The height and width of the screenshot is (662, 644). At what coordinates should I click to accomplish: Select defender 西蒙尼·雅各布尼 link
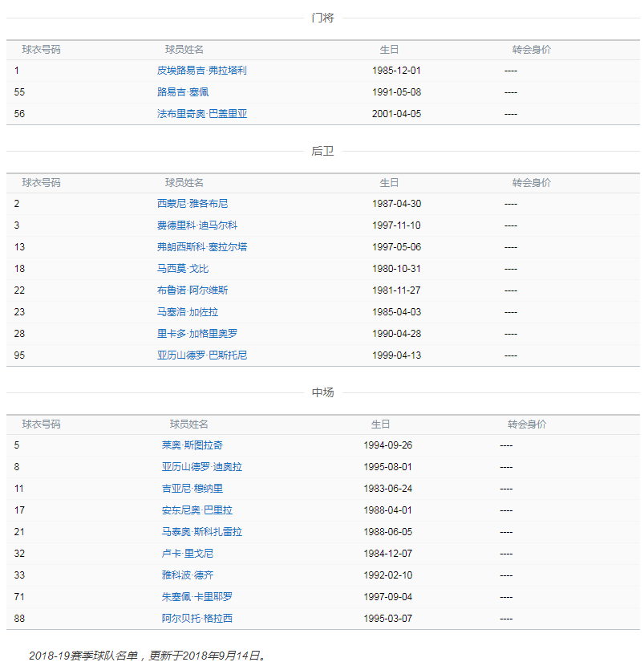click(x=192, y=204)
